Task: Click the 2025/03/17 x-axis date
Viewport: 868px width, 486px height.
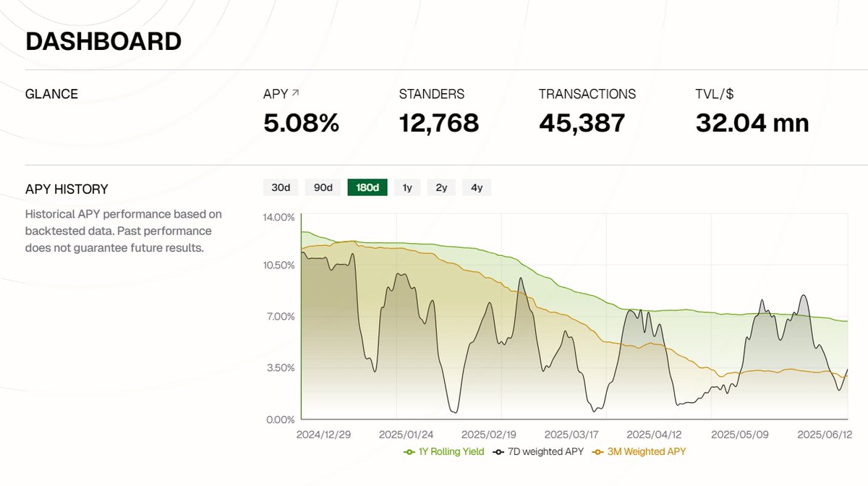Action: (570, 435)
